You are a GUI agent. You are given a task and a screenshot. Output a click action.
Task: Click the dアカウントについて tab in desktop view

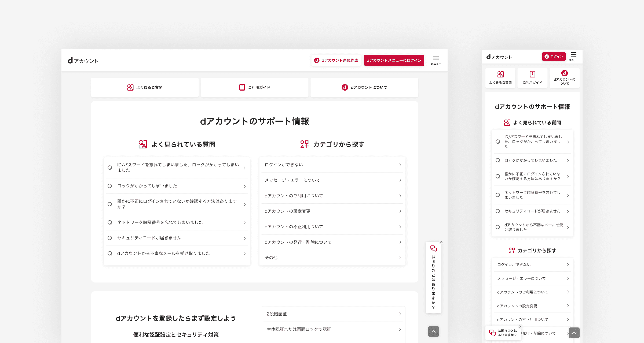[364, 87]
